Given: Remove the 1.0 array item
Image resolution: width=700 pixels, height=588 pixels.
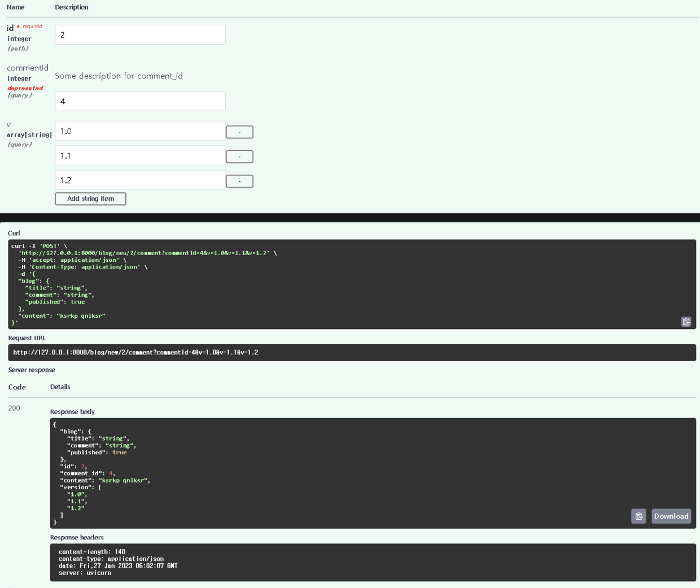Looking at the screenshot, I should click(x=239, y=132).
